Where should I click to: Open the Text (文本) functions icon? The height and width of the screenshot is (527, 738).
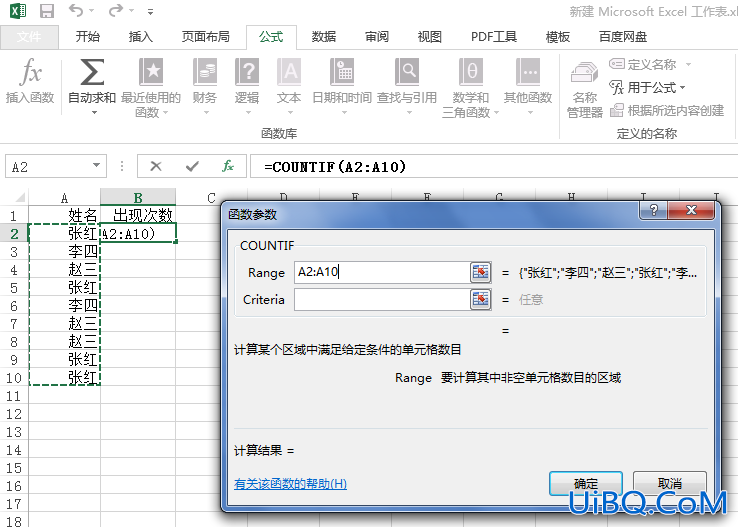click(289, 72)
